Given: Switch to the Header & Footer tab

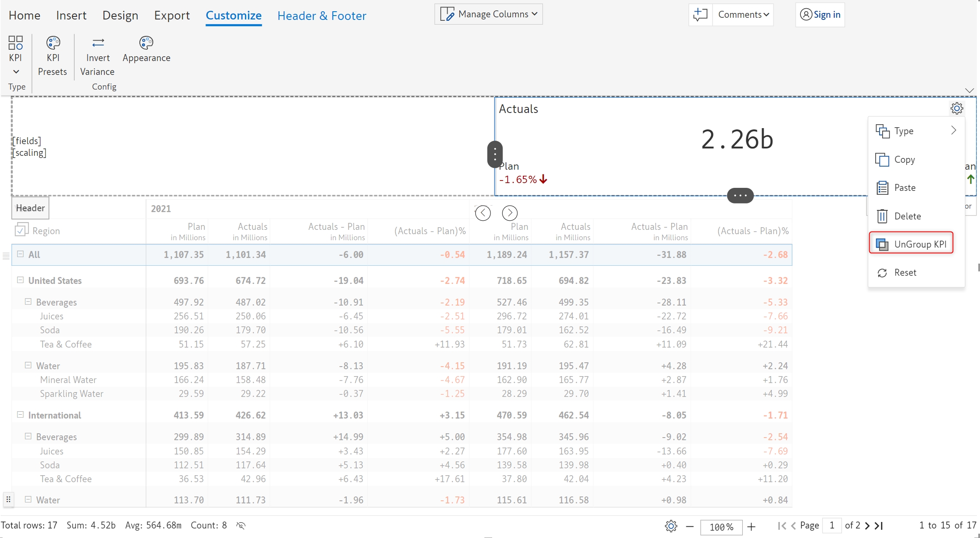Looking at the screenshot, I should point(322,16).
